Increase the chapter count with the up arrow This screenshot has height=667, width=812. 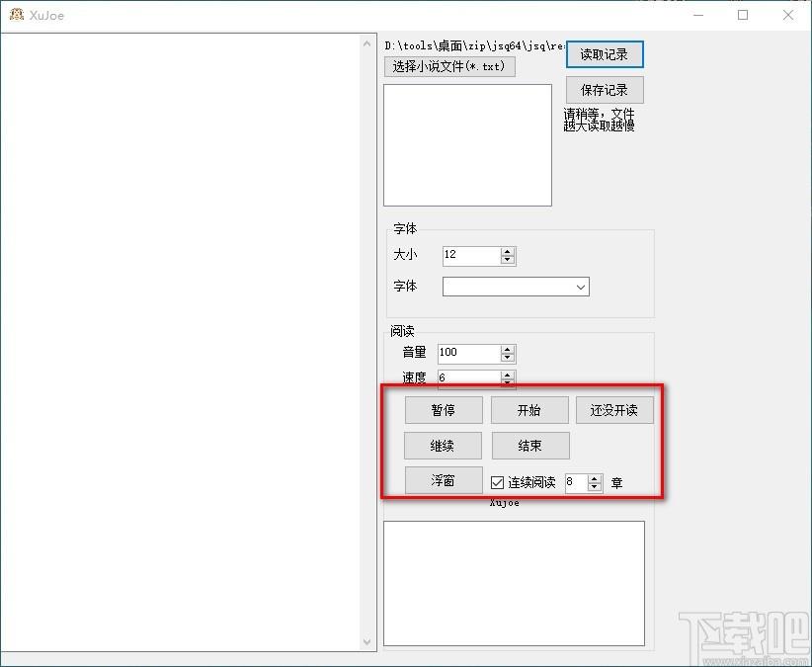tap(595, 479)
